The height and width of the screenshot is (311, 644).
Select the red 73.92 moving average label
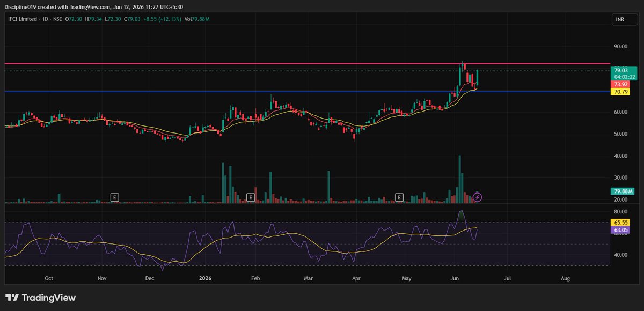(x=621, y=85)
